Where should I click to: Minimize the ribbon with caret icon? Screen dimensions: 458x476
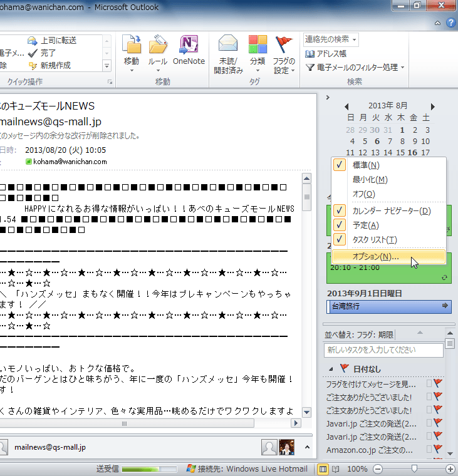coord(437,23)
